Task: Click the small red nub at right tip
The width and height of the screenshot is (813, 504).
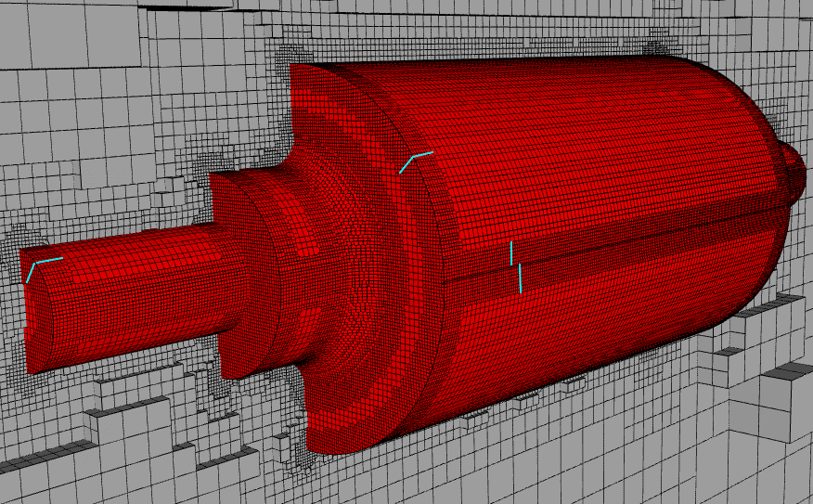Action: pos(796,170)
